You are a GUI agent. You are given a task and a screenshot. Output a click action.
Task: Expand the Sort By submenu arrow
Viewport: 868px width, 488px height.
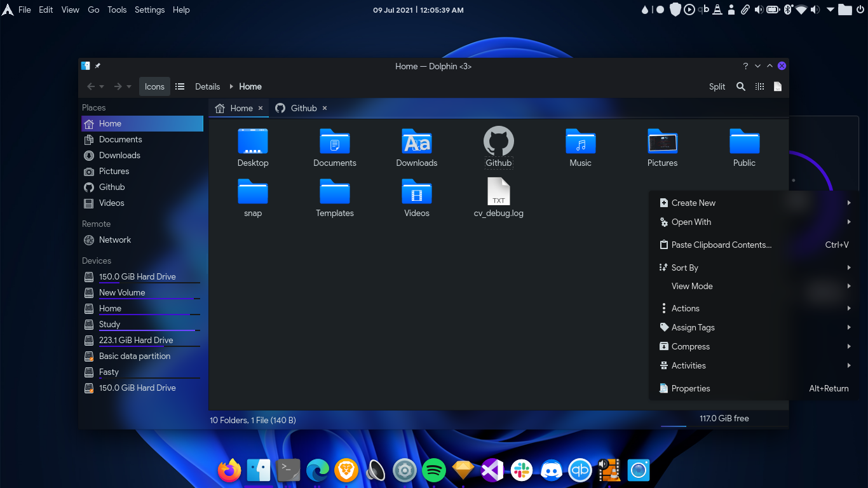coord(849,268)
